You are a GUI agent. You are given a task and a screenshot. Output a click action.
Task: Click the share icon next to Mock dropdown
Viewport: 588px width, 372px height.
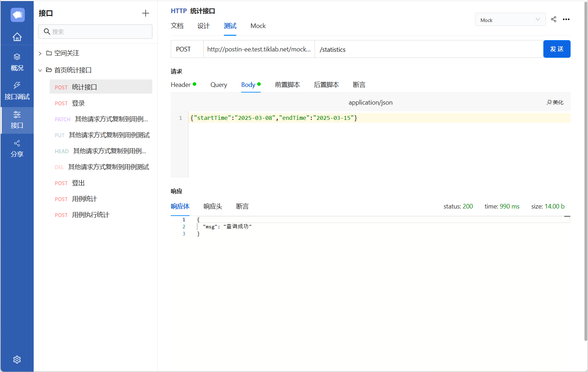(x=554, y=19)
